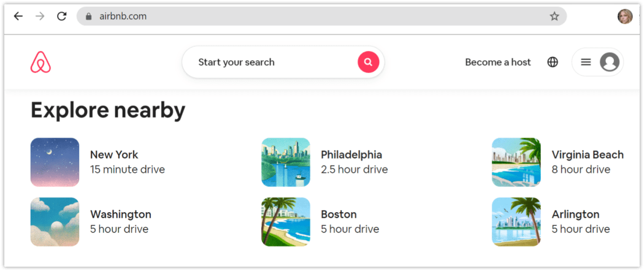Screen dimensions: 644x271
Task: Click the gray user avatar icon
Action: pos(610,62)
